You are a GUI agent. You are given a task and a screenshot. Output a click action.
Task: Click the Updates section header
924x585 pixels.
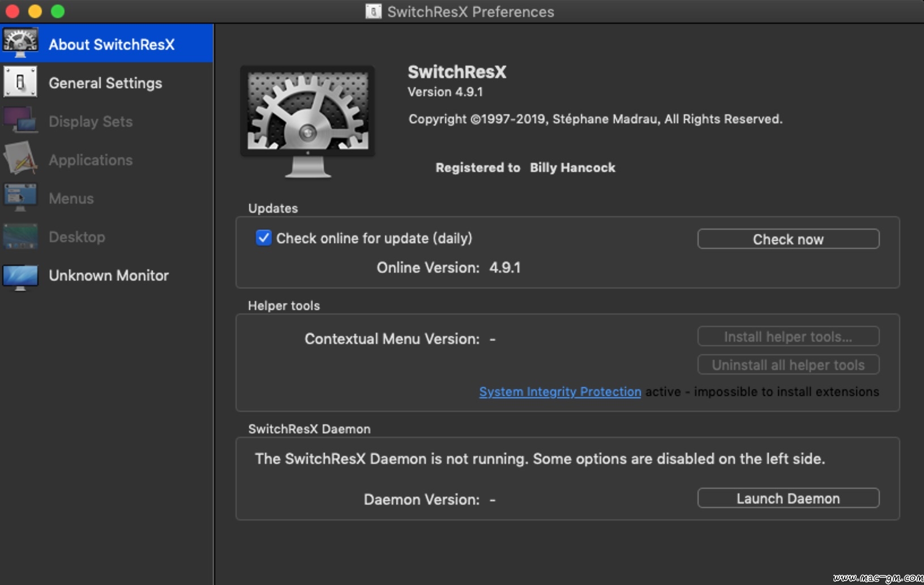[x=273, y=208]
